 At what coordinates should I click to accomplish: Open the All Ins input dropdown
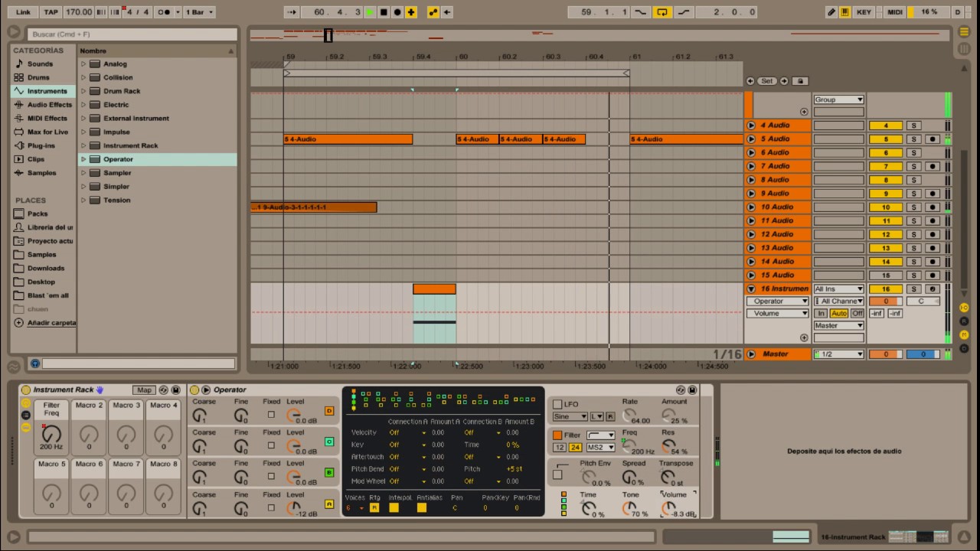838,289
